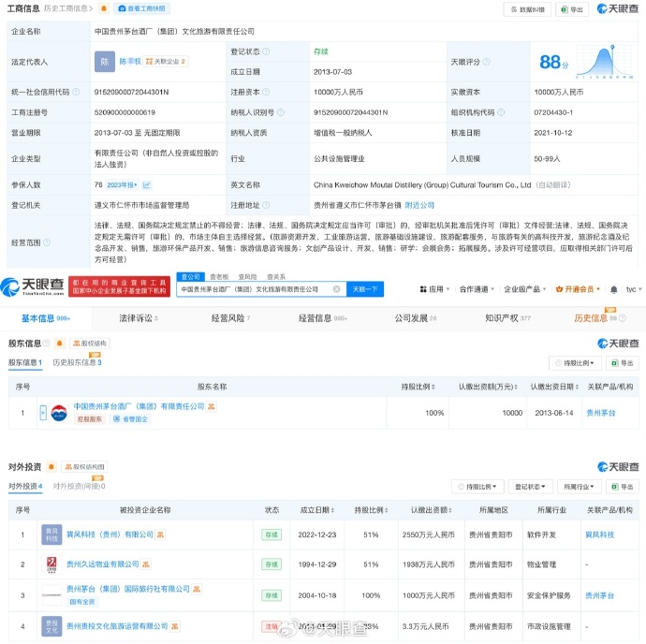Open the 应用 dropdown menu
Screen dimensions: 646x644
[434, 289]
